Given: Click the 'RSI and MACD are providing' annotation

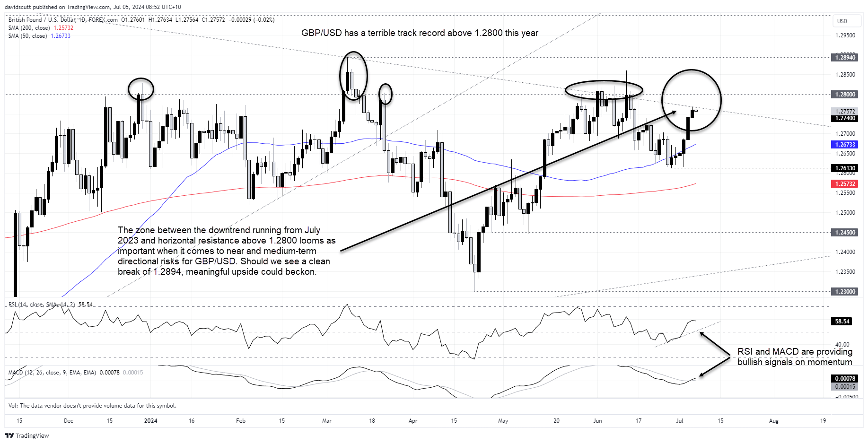Looking at the screenshot, I should (x=795, y=357).
